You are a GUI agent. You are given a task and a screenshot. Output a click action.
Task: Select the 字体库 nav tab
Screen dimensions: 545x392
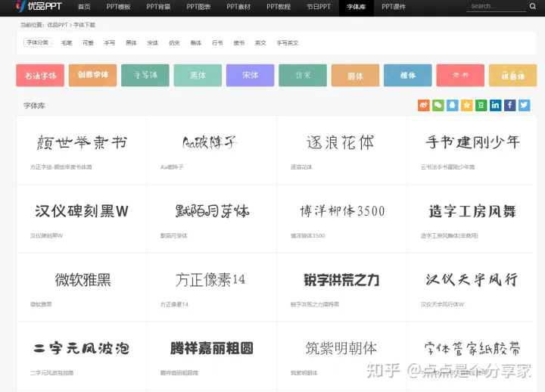tap(357, 8)
